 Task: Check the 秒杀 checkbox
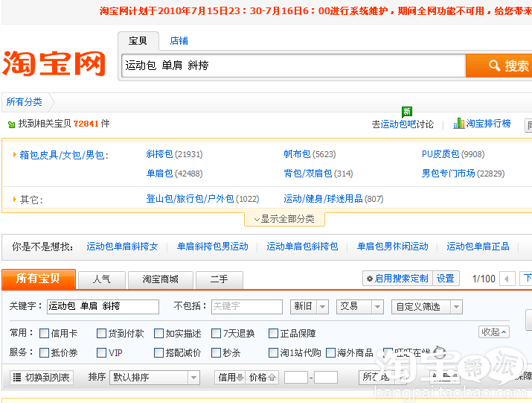click(216, 352)
